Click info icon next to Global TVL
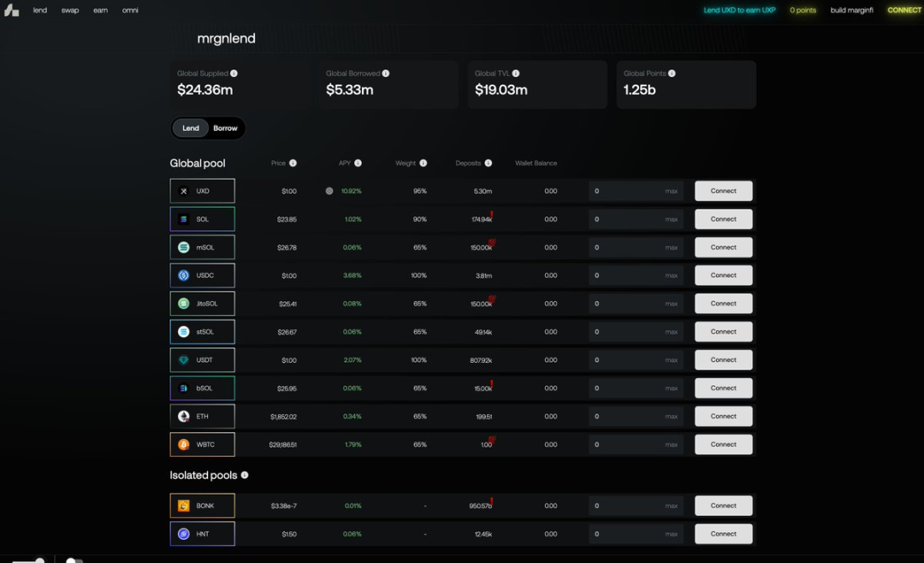 coord(516,74)
